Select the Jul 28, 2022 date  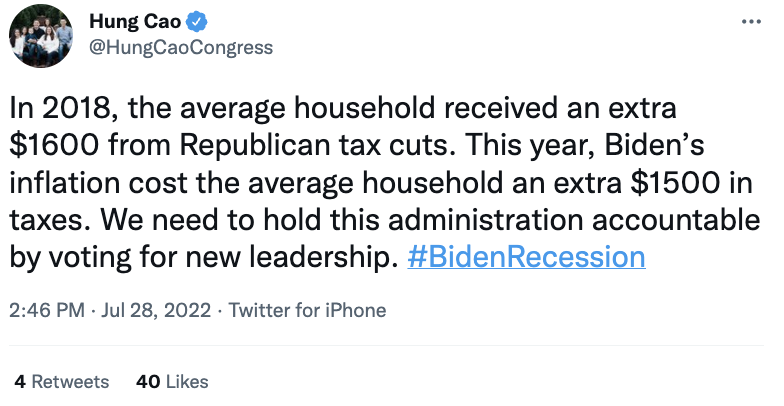coord(156,310)
